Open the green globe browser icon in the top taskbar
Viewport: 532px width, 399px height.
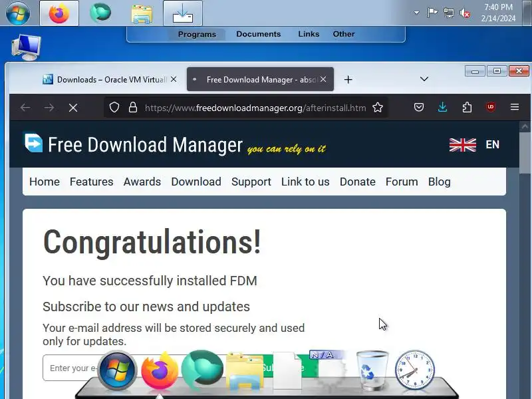pos(100,13)
